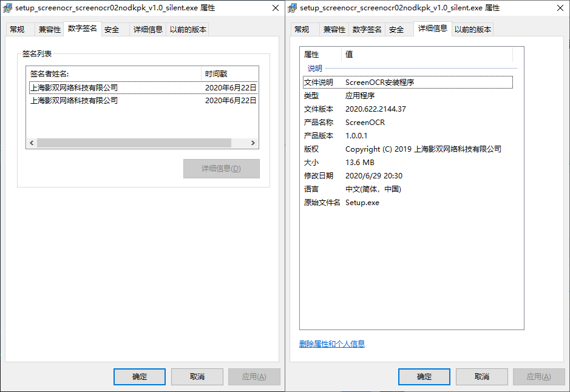Click the horizontal scrollbar below the signature list
The height and width of the screenshot is (392, 570).
tap(140, 142)
